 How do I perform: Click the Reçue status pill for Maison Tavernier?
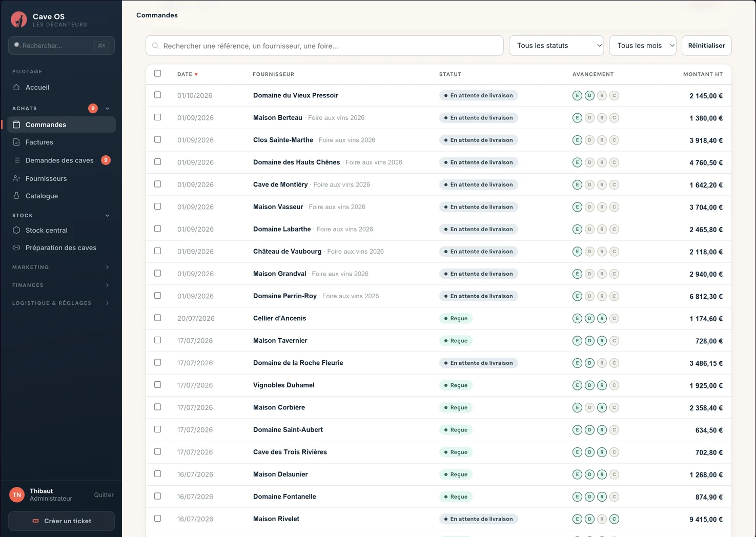coord(456,341)
